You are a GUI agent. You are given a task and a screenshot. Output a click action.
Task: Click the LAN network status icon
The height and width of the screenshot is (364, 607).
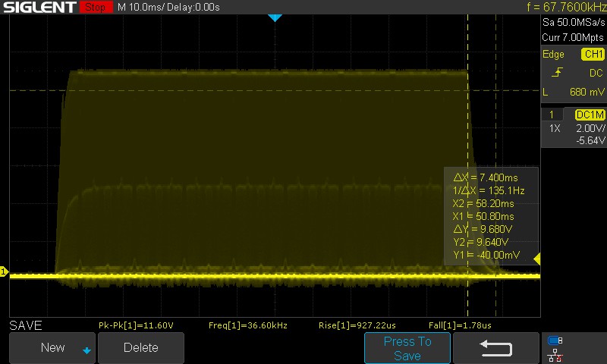coord(555,355)
